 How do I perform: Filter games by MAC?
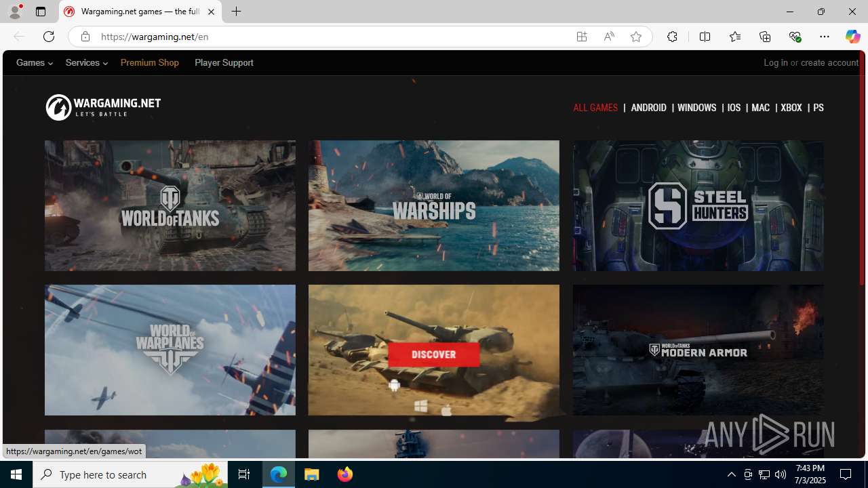(760, 108)
